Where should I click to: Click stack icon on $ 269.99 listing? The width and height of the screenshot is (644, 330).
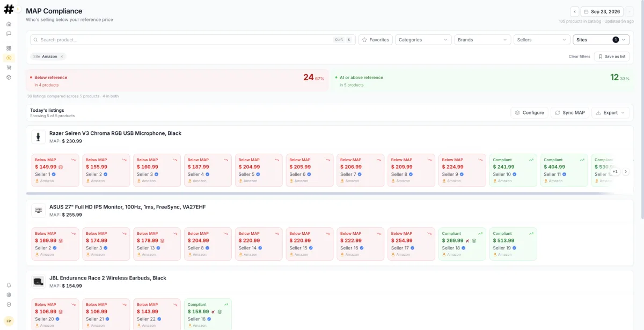point(474,241)
